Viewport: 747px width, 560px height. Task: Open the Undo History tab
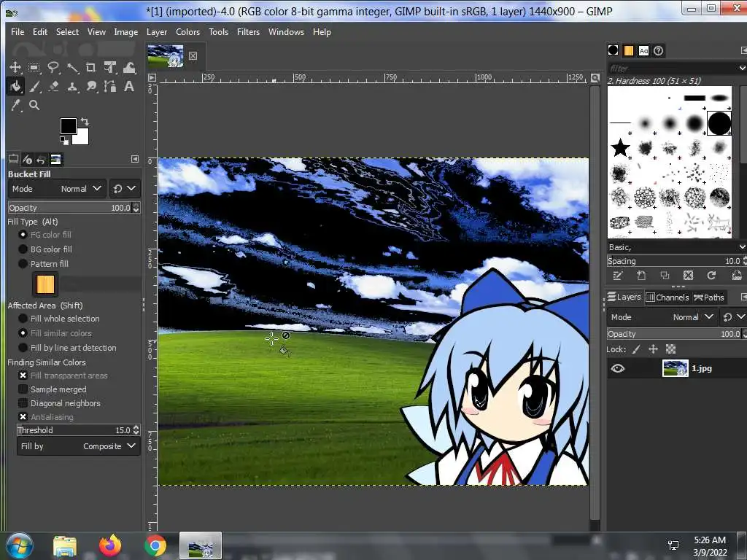point(42,159)
